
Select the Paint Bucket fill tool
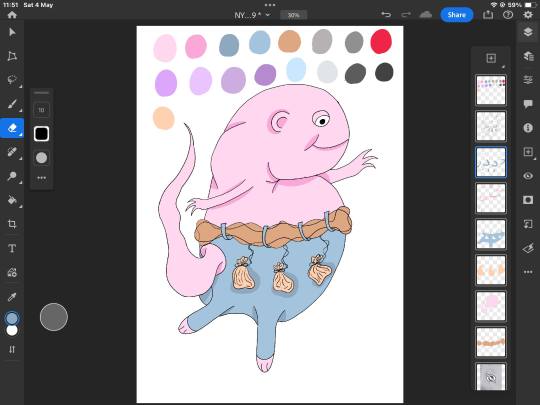pyautogui.click(x=12, y=200)
